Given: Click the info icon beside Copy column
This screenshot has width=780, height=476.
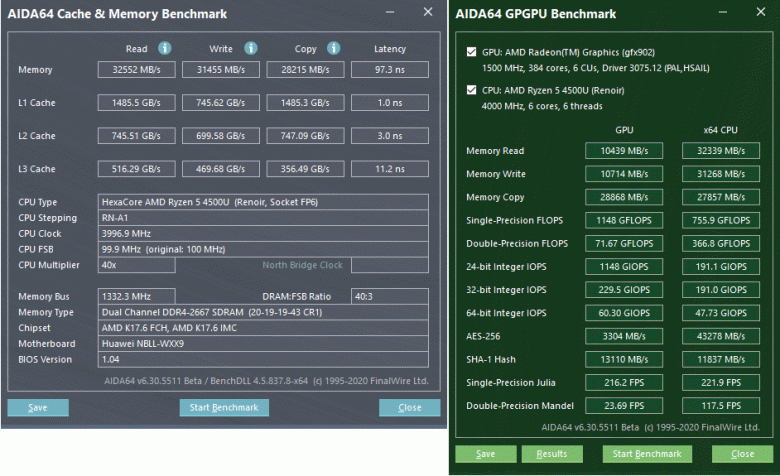Looking at the screenshot, I should [335, 48].
